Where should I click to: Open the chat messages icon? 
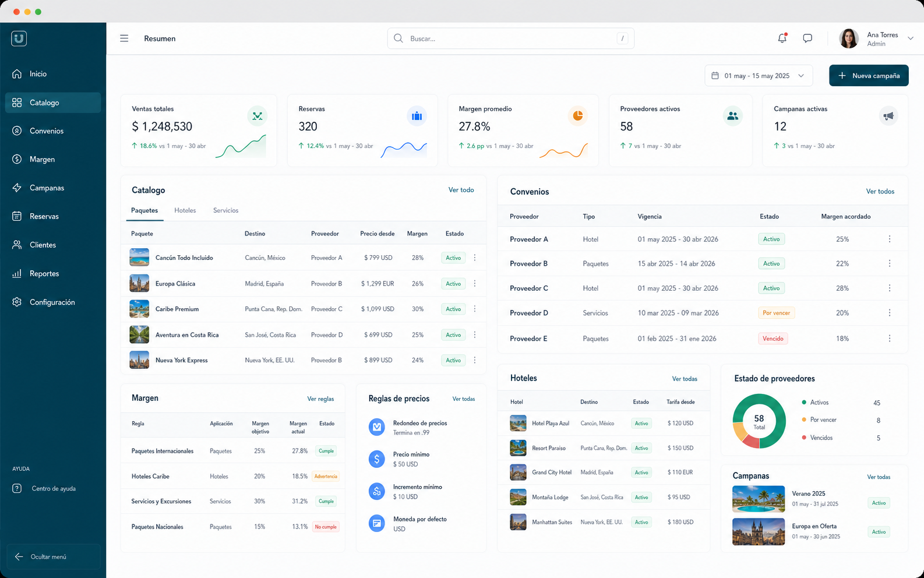tap(807, 38)
